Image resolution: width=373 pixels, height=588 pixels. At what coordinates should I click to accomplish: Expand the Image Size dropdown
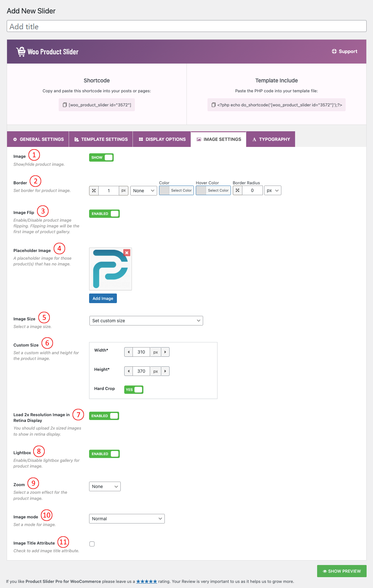point(146,321)
